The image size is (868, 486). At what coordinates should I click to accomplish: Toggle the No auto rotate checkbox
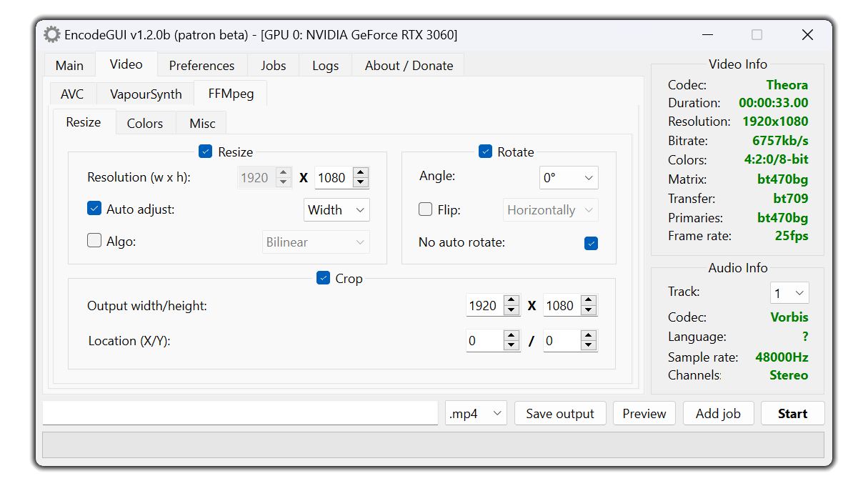click(x=591, y=243)
